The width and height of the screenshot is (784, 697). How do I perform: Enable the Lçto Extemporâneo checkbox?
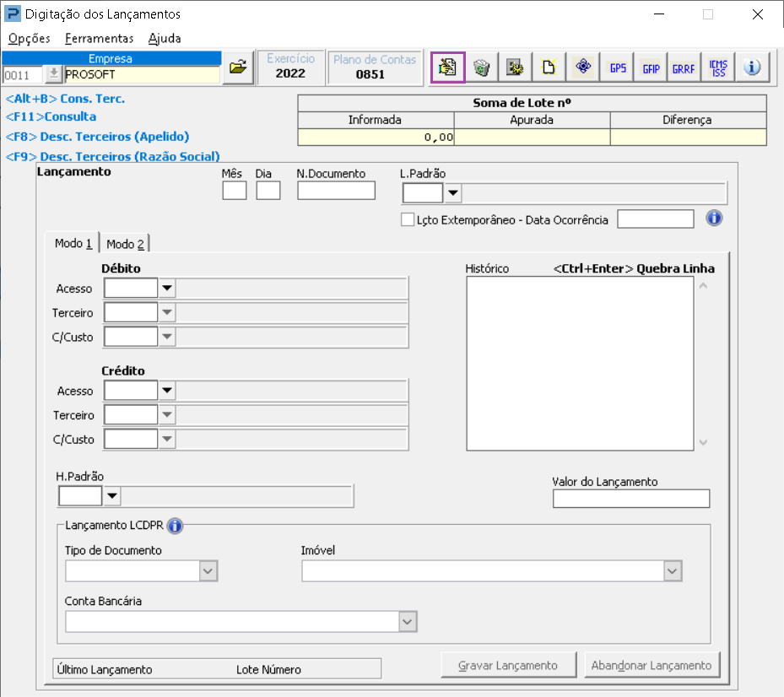[x=408, y=220]
